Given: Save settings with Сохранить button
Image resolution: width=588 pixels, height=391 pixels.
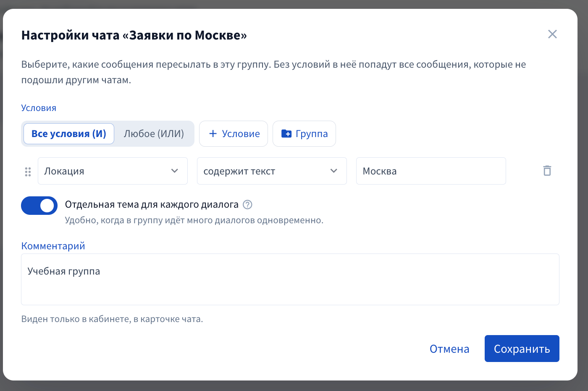Looking at the screenshot, I should point(522,349).
